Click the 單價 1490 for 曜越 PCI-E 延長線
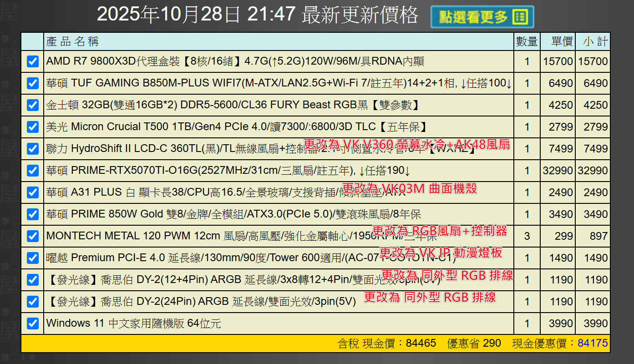Viewport: 634px width, 364px height. [x=561, y=258]
